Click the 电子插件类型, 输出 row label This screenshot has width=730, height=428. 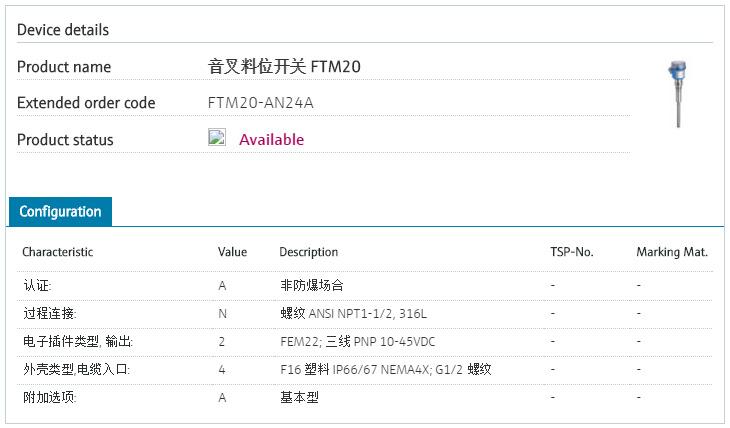[77, 342]
